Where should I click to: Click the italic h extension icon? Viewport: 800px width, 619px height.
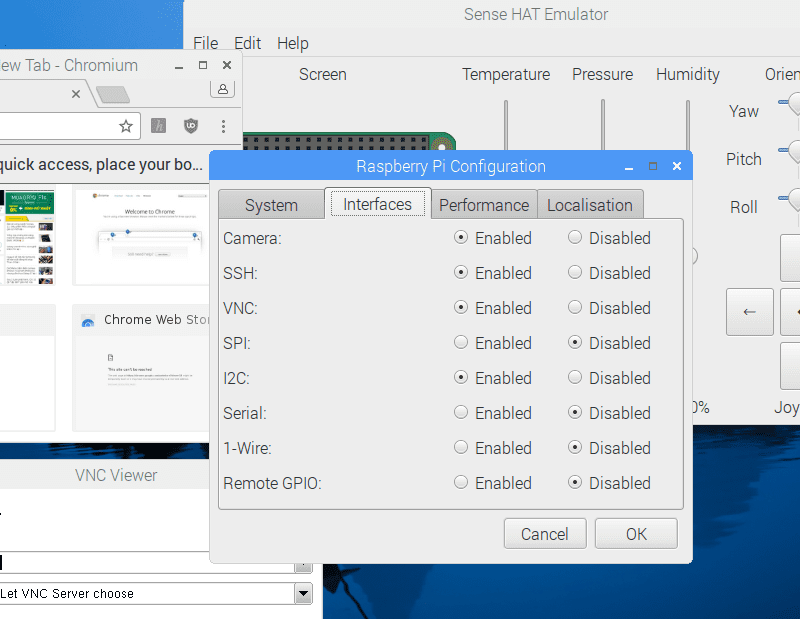[x=158, y=126]
